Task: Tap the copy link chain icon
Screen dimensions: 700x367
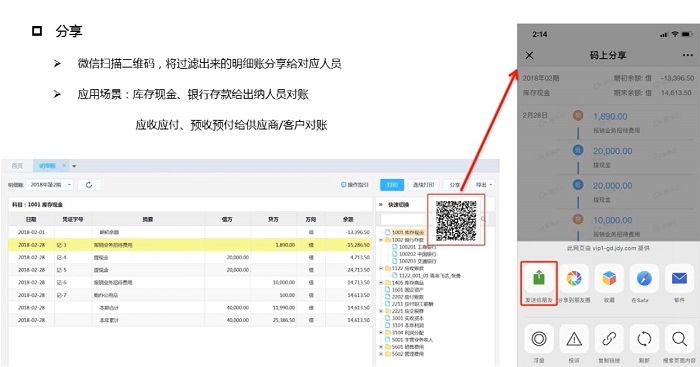Action: coord(609,339)
